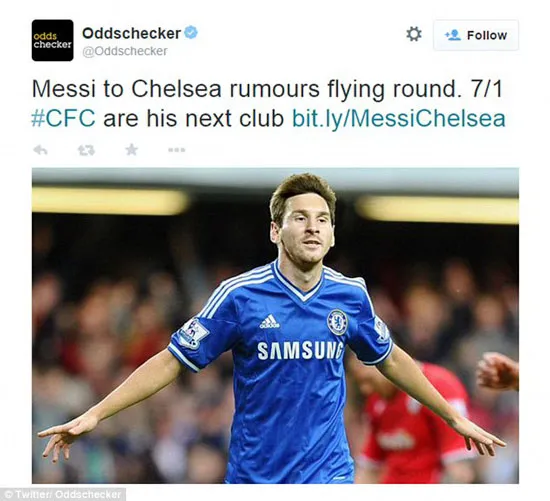Open the Oddschecker profile avatar
550x501 pixels.
[x=53, y=40]
